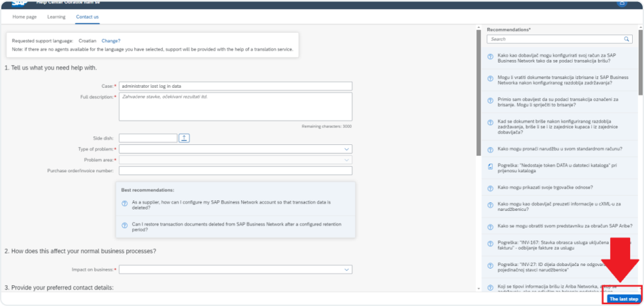Click question icon beside 'As a supplier' recommendation
Viewport: 644px width, 306px height.
(124, 204)
